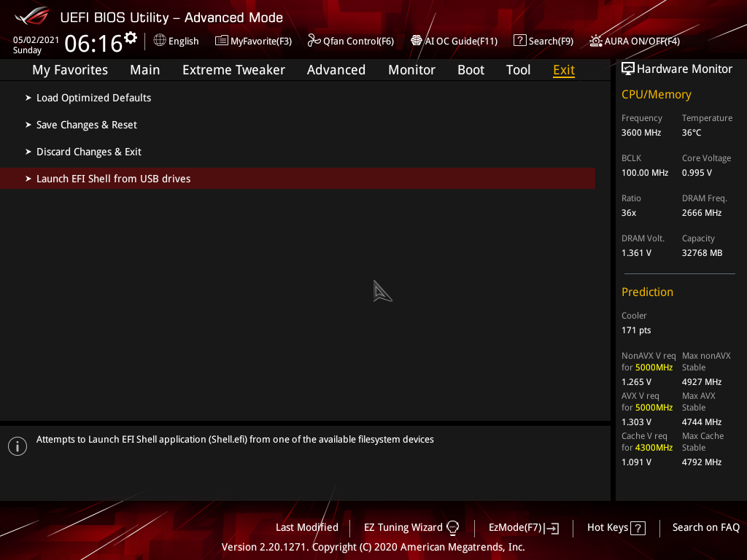Click the 36°C temperature value

pyautogui.click(x=692, y=133)
